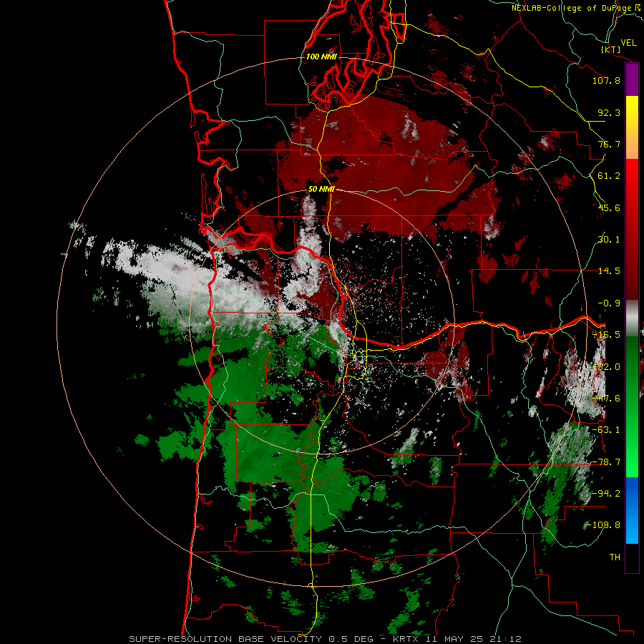Screen dimensions: 644x644
Task: Click the TH label on the legend
Action: [615, 557]
